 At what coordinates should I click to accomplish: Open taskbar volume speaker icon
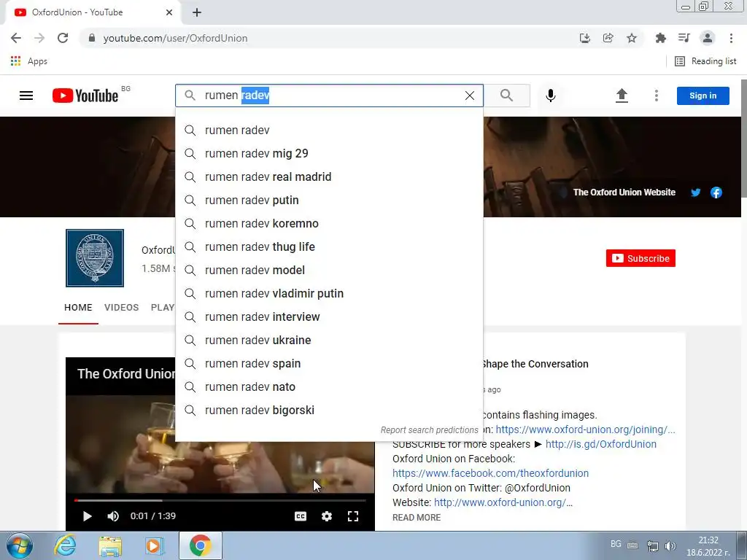click(670, 545)
